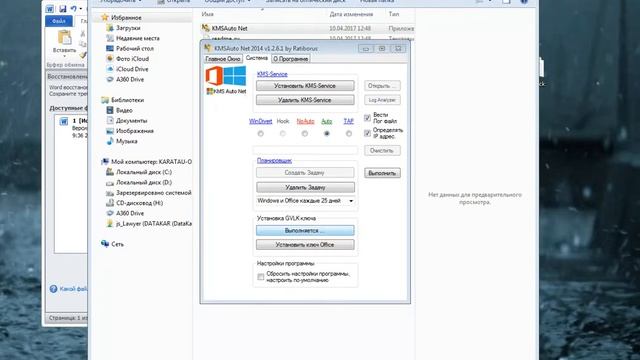
Task: Open Изображения library
Action: [x=135, y=131]
